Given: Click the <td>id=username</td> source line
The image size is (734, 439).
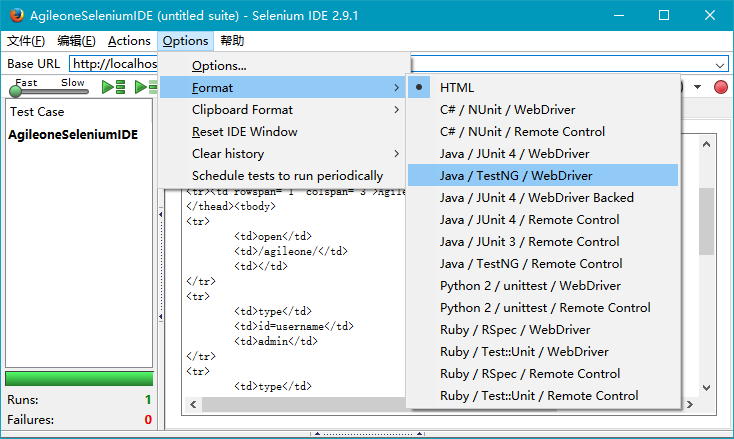Looking at the screenshot, I should pyautogui.click(x=294, y=326).
